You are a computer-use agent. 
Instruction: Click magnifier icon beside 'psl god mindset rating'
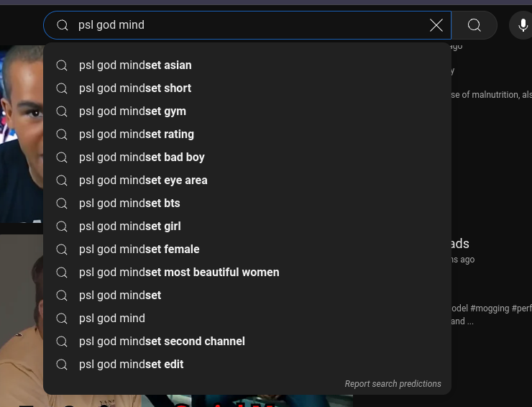[62, 134]
